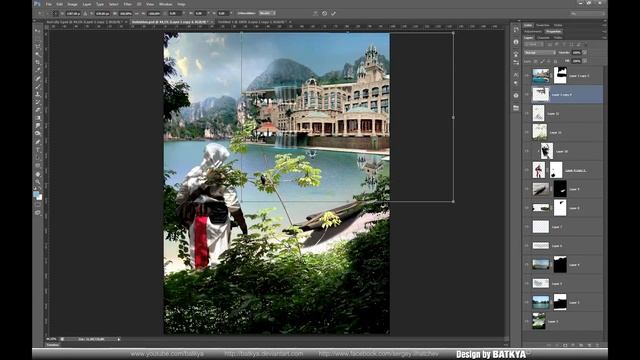Open the Fill slider arrow
This screenshot has height=360, width=640.
[x=585, y=61]
